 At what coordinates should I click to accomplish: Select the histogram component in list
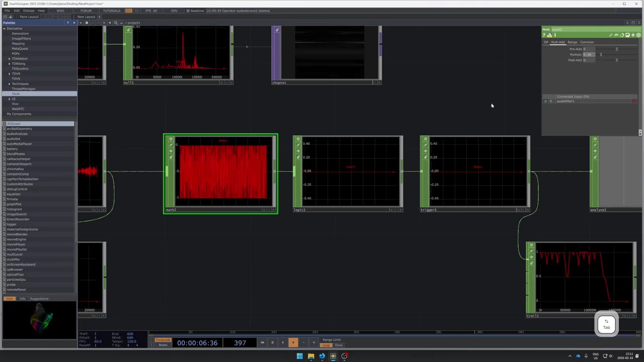point(14,209)
